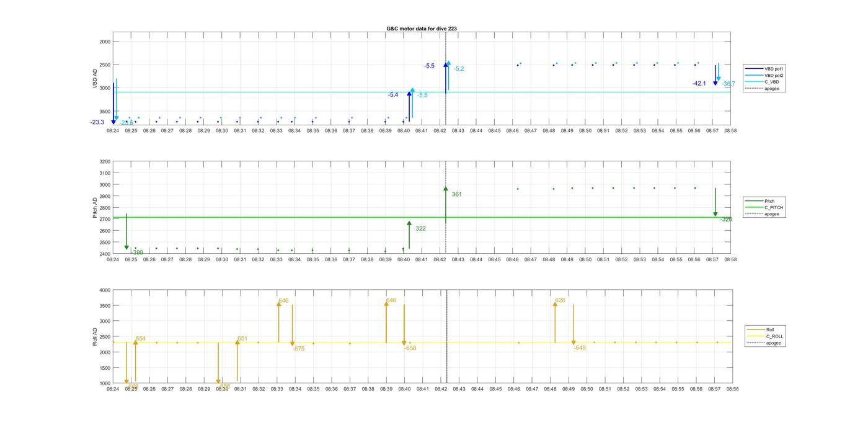Click the '654' roll data label
Image resolution: width=868 pixels, height=430 pixels.
141,338
